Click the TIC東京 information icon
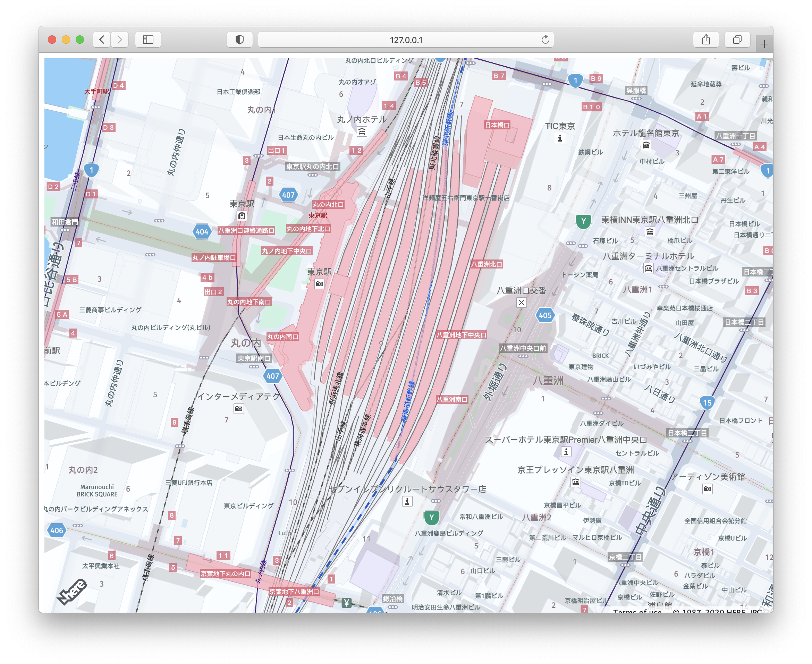This screenshot has height=664, width=812. 560,138
